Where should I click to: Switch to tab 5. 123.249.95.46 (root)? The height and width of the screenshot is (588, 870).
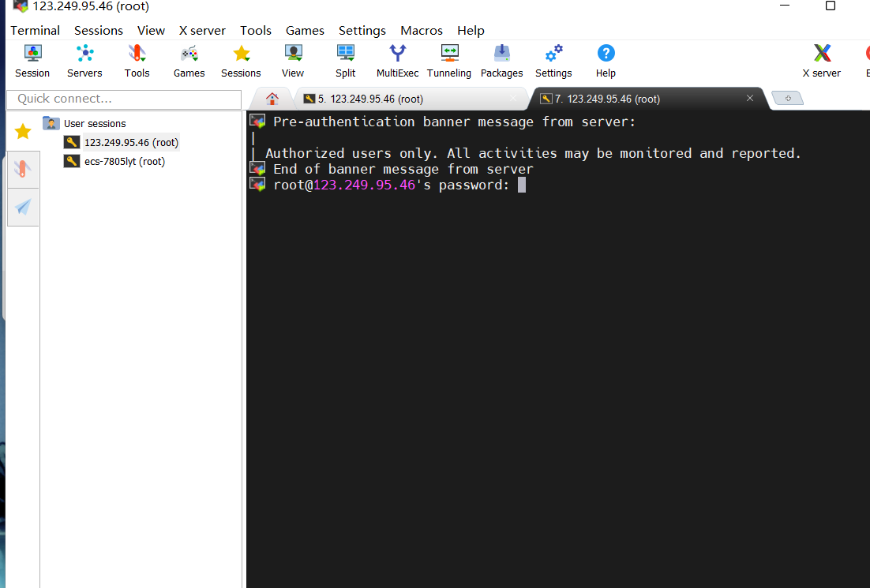411,99
